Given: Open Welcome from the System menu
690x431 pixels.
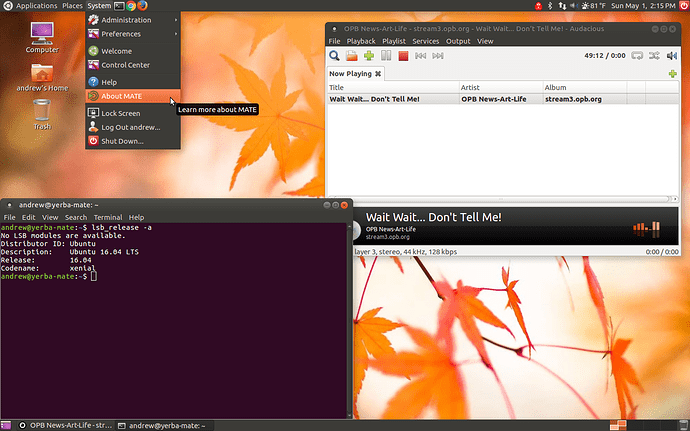Looking at the screenshot, I should [133, 51].
